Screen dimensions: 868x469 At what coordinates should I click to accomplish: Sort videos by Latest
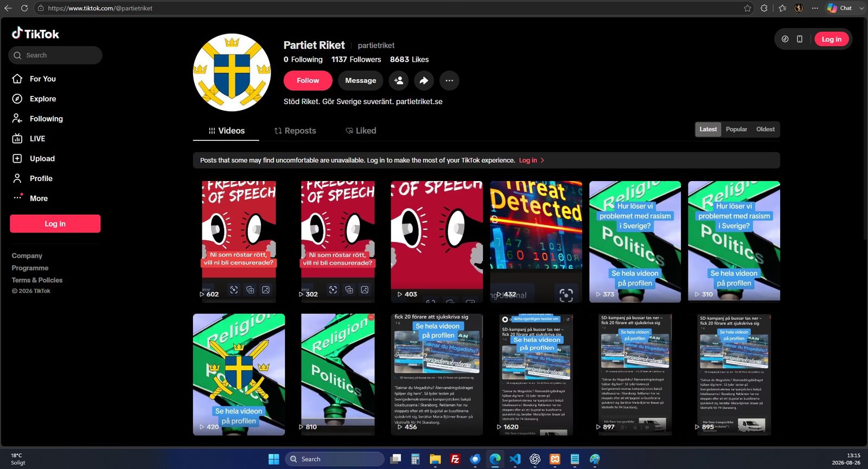708,129
